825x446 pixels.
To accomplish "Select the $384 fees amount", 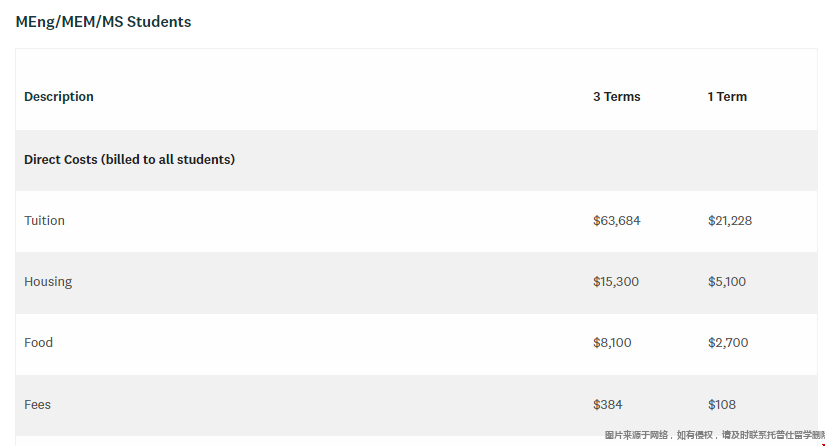I will 608,405.
